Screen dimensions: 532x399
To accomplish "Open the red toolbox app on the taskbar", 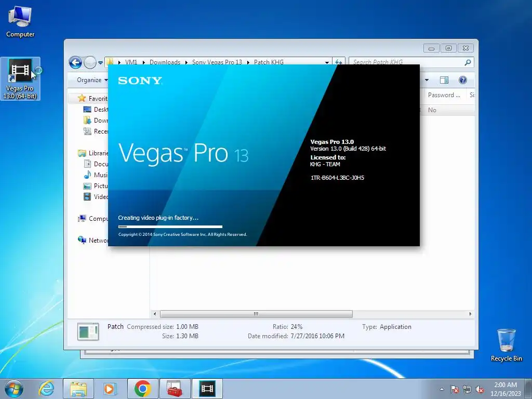I will click(x=175, y=389).
